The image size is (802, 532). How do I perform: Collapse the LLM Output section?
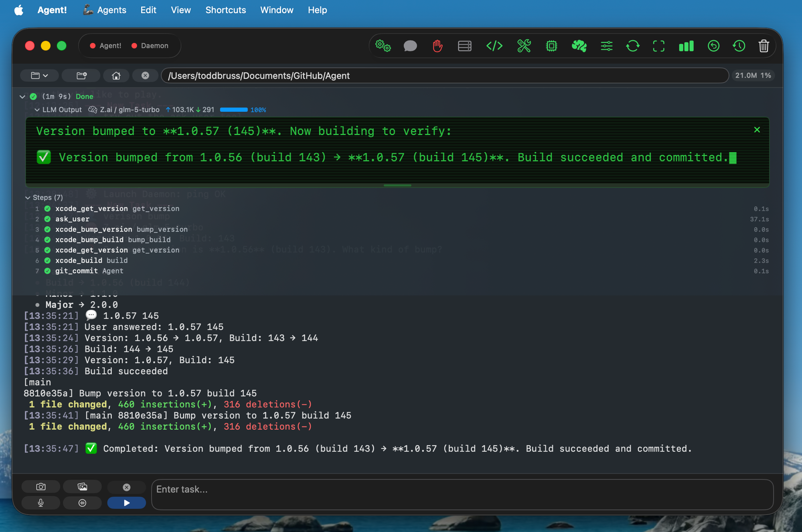pyautogui.click(x=37, y=110)
